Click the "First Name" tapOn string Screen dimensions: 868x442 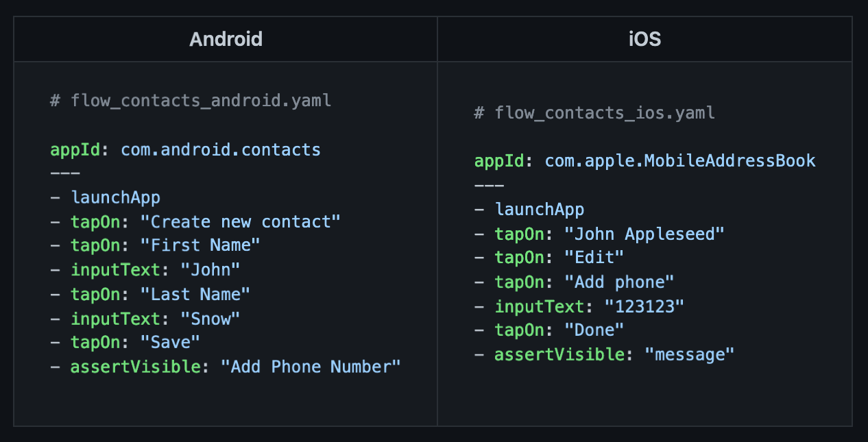pyautogui.click(x=200, y=245)
